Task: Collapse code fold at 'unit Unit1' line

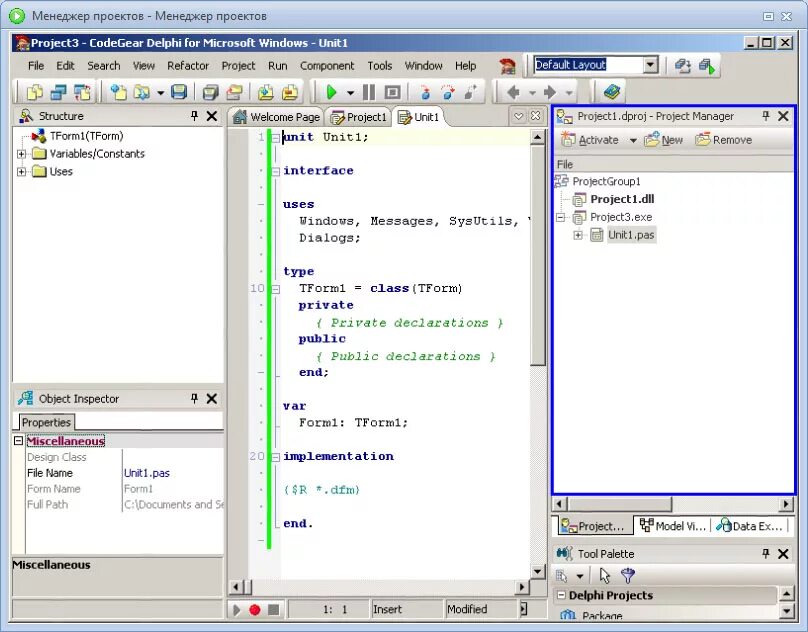Action: point(276,138)
